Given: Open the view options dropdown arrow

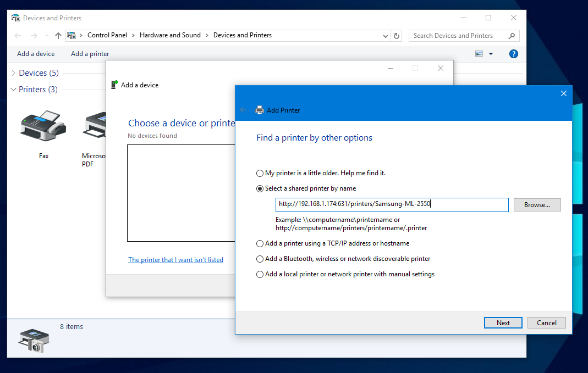Looking at the screenshot, I should 491,54.
